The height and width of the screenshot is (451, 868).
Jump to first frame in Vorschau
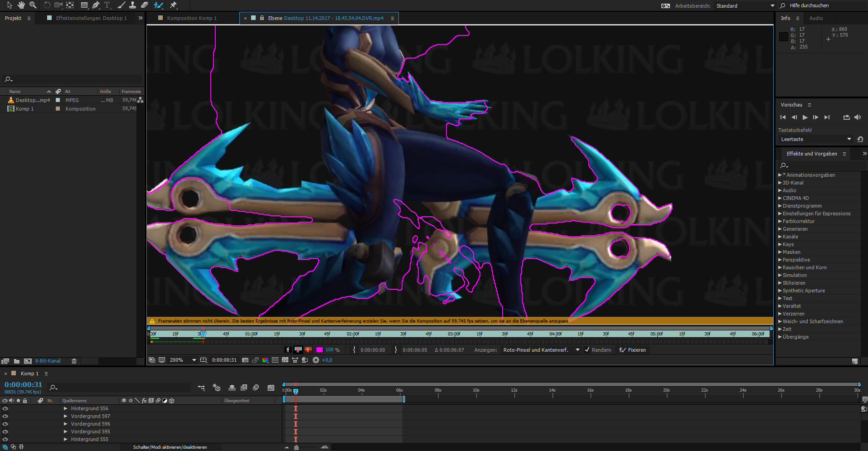tap(783, 117)
